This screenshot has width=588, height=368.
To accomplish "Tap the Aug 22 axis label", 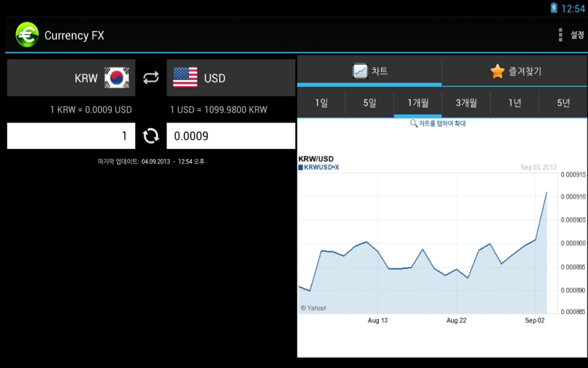I will (x=456, y=320).
